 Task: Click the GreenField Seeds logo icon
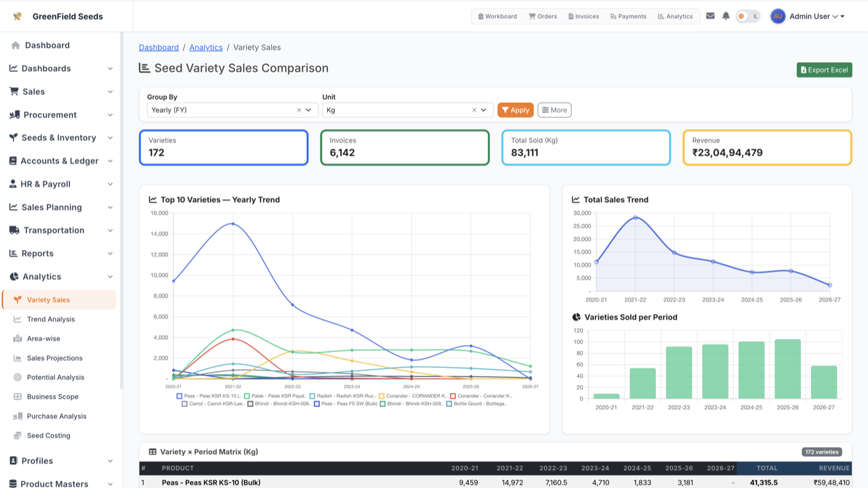(17, 16)
